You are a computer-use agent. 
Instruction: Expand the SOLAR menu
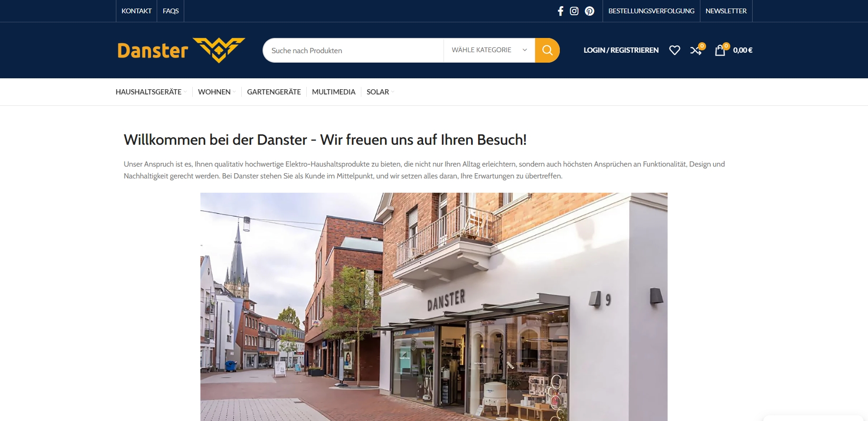(x=380, y=92)
